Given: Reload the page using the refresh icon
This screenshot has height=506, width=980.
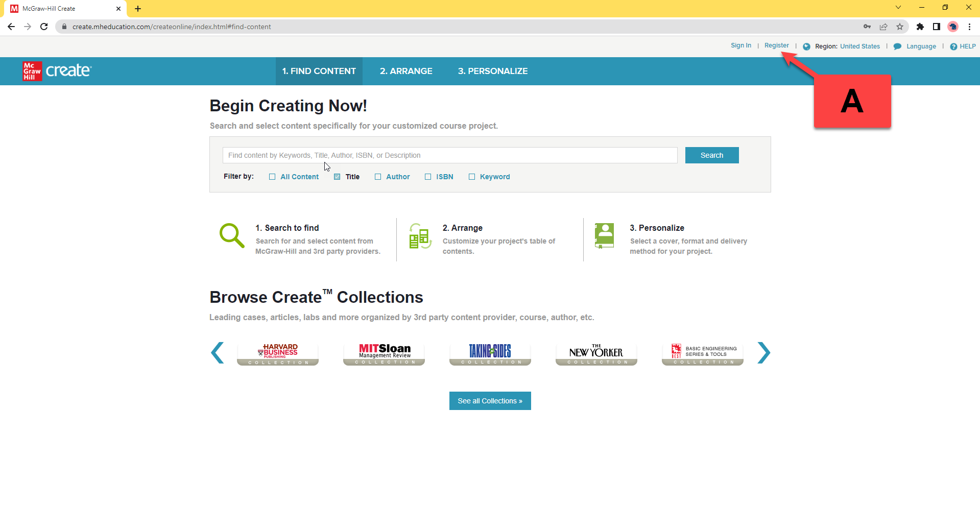Looking at the screenshot, I should (x=44, y=27).
